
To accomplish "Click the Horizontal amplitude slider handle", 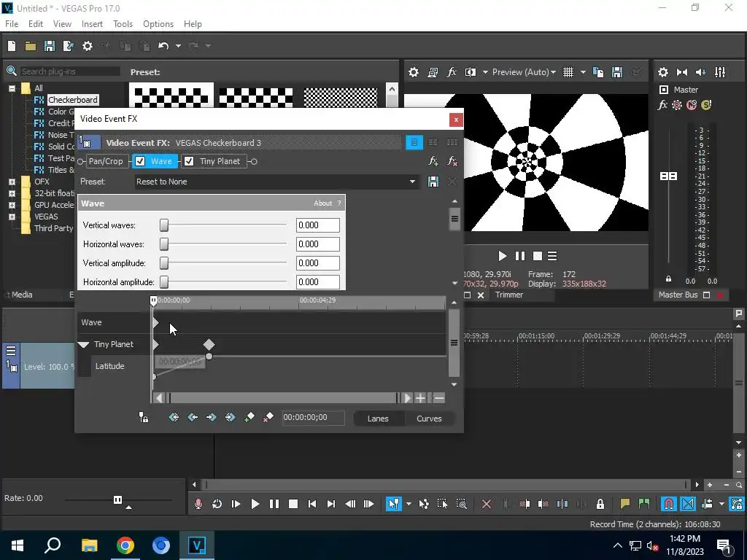I will tap(164, 282).
